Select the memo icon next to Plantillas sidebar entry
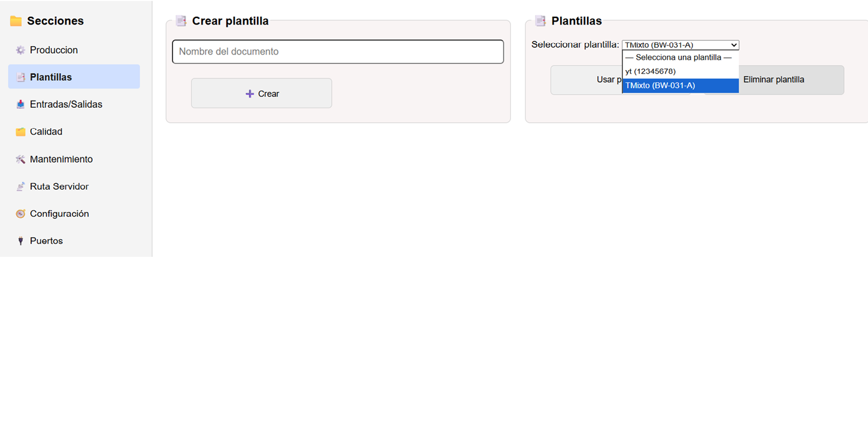Screen dimensions: 868x431 click(20, 77)
